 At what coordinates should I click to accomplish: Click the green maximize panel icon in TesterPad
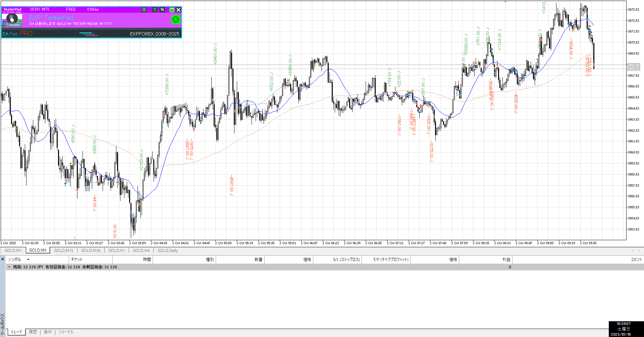click(x=172, y=10)
